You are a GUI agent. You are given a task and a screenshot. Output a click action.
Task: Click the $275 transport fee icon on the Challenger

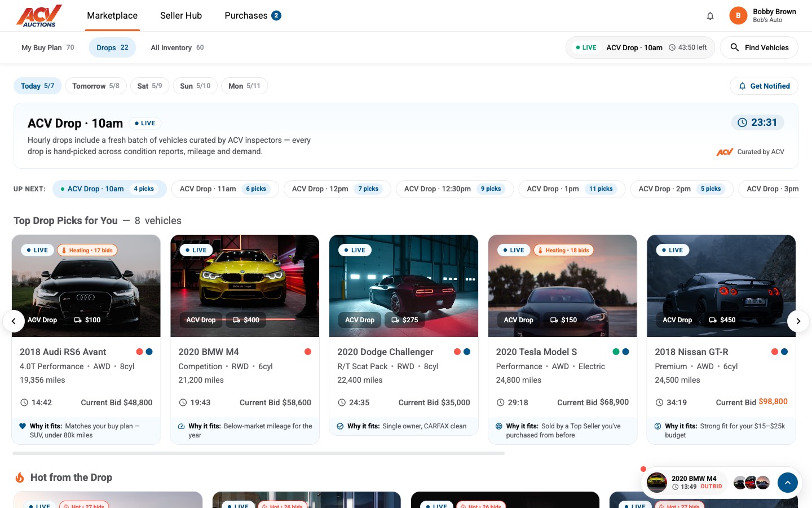[x=395, y=320]
